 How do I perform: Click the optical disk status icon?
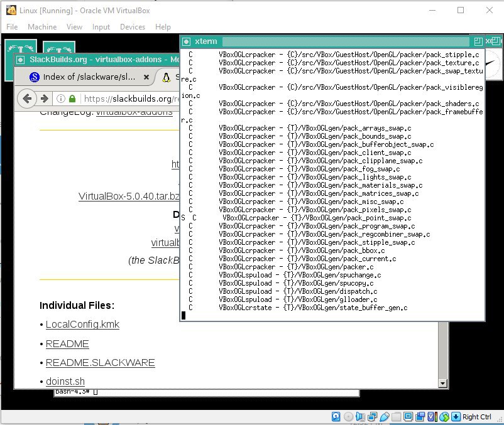tap(348, 417)
